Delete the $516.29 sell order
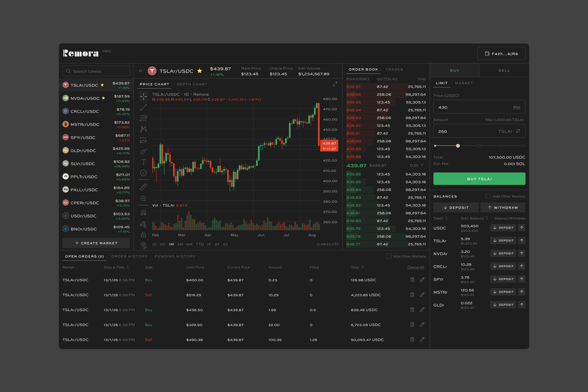 pos(412,295)
